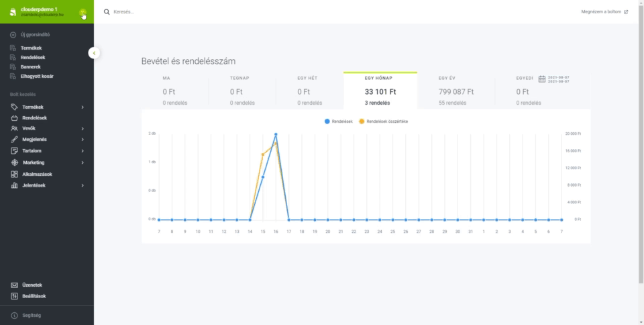The width and height of the screenshot is (644, 325).
Task: Click the Beállítások settings icon
Action: [14, 295]
